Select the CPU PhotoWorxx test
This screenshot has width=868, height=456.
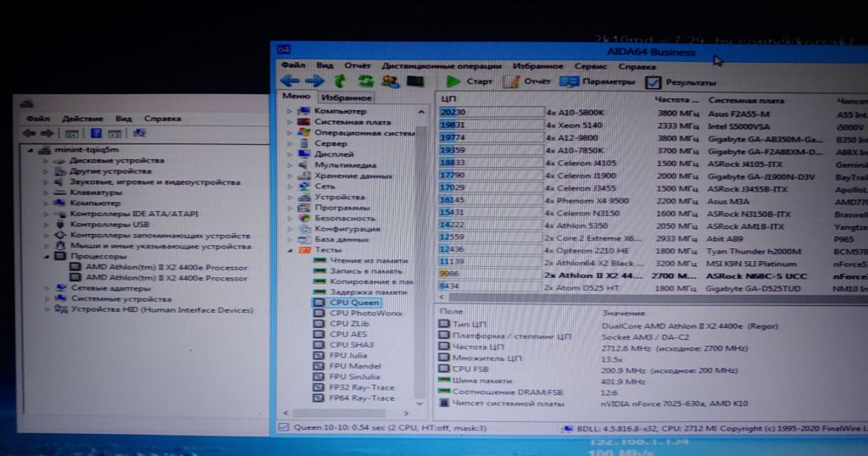[x=365, y=314]
